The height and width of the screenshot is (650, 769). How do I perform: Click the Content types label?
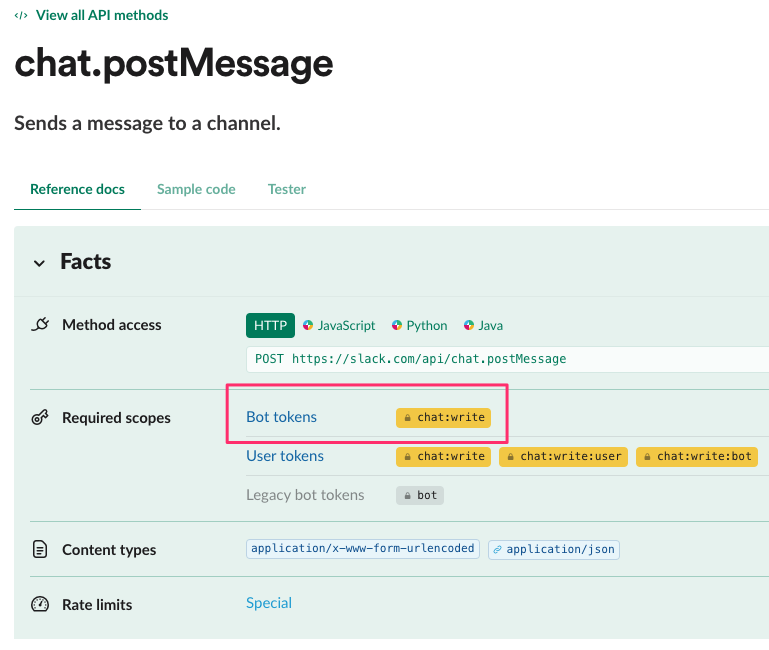[109, 550]
